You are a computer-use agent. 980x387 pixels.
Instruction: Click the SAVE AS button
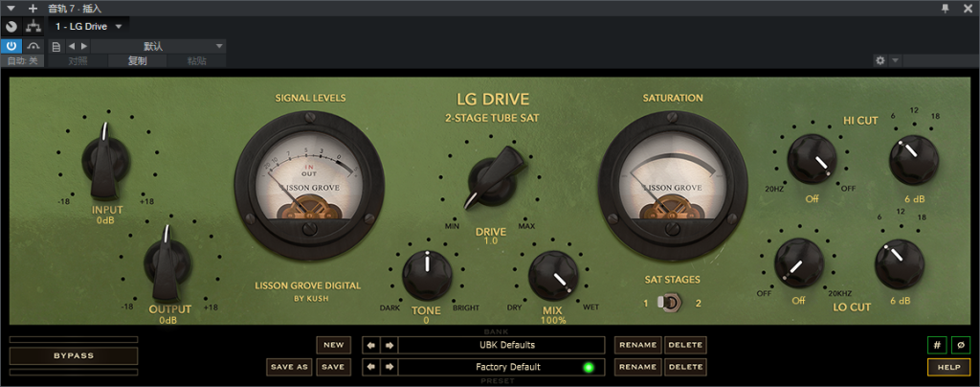click(x=289, y=367)
